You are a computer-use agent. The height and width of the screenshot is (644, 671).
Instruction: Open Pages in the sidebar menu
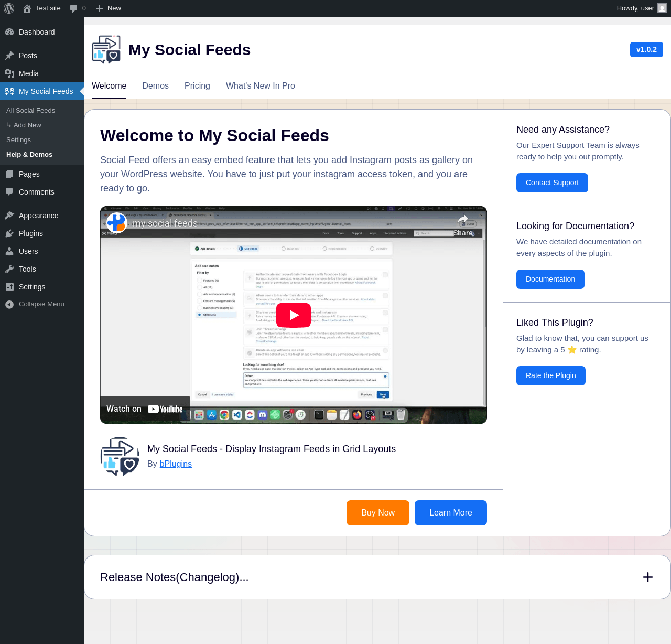(x=29, y=174)
